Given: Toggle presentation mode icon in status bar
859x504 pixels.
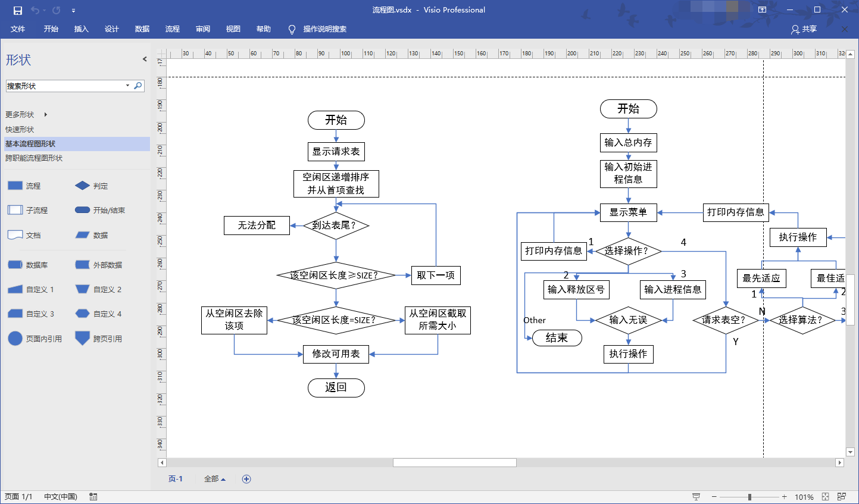Looking at the screenshot, I should click(x=696, y=497).
